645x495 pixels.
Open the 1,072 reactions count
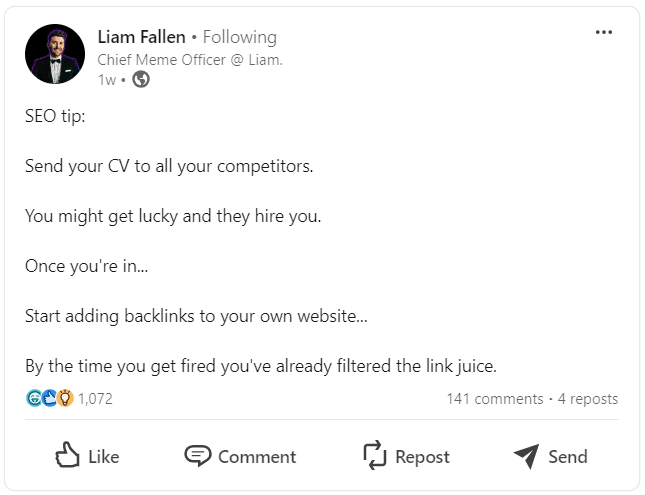point(95,398)
